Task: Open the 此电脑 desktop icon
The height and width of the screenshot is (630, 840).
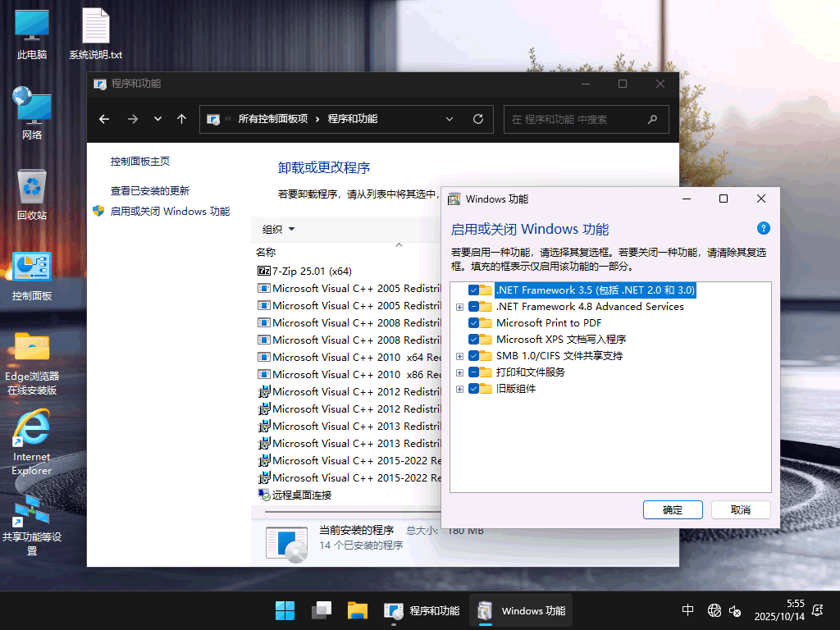Action: click(32, 34)
